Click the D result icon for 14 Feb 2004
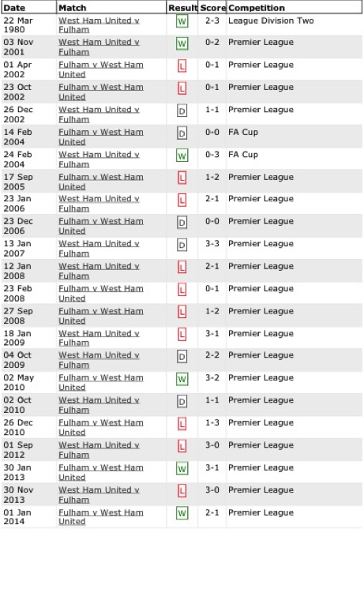Viewport: 364px width, 615px height. 182,133
